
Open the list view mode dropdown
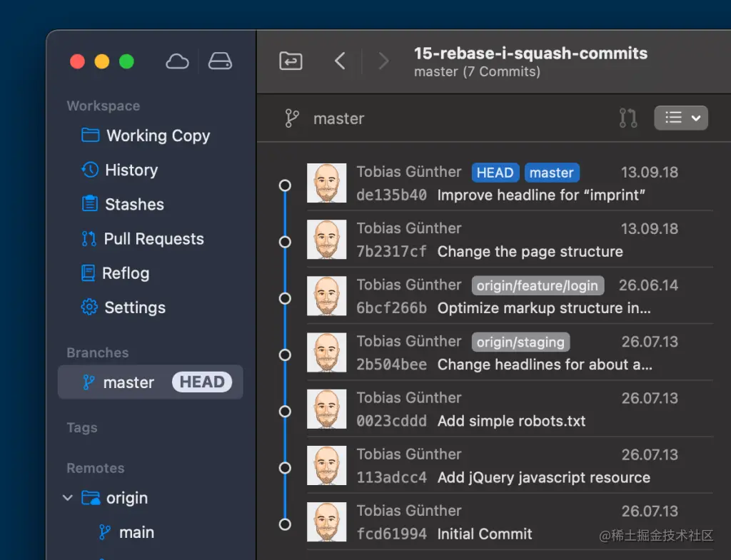point(681,118)
